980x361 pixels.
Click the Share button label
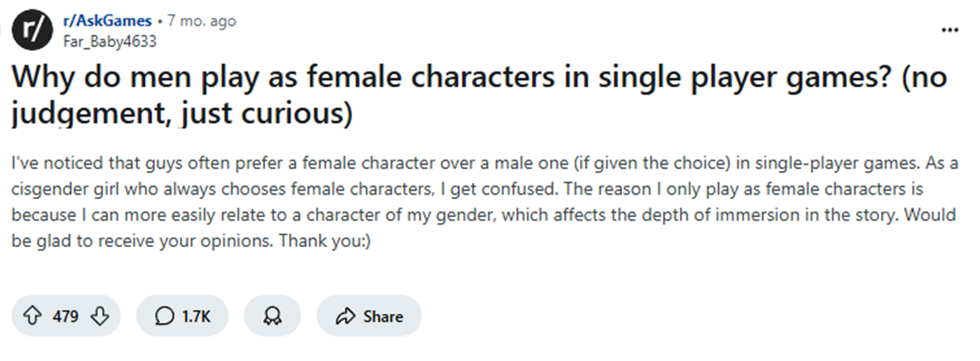pos(382,317)
